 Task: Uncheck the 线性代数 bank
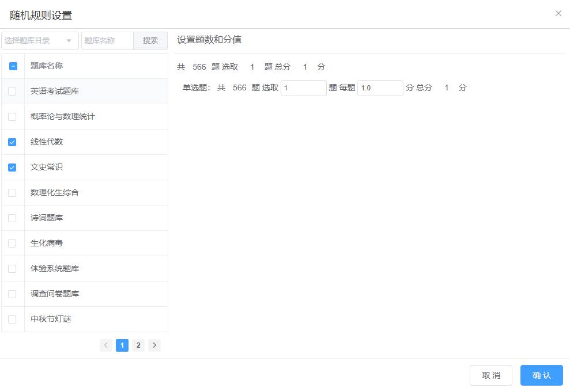(x=13, y=142)
